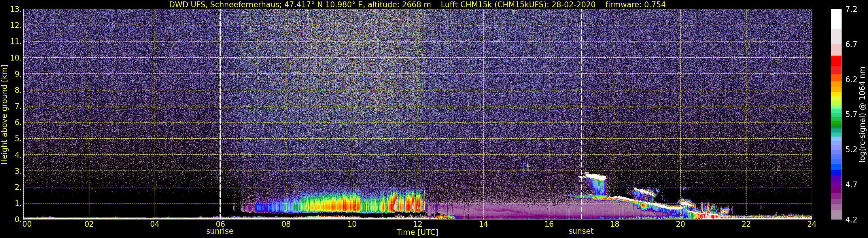
Task: Click the '10' time tick label
Action: 351,224
